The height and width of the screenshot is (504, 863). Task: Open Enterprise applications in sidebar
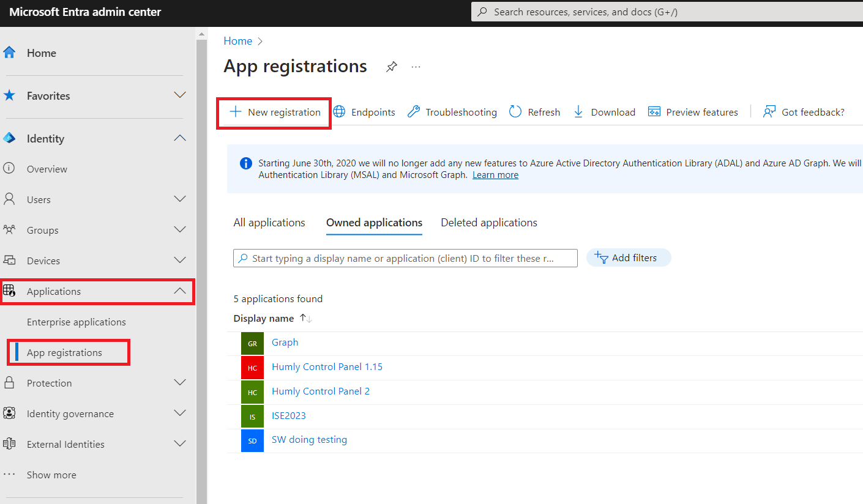77,322
